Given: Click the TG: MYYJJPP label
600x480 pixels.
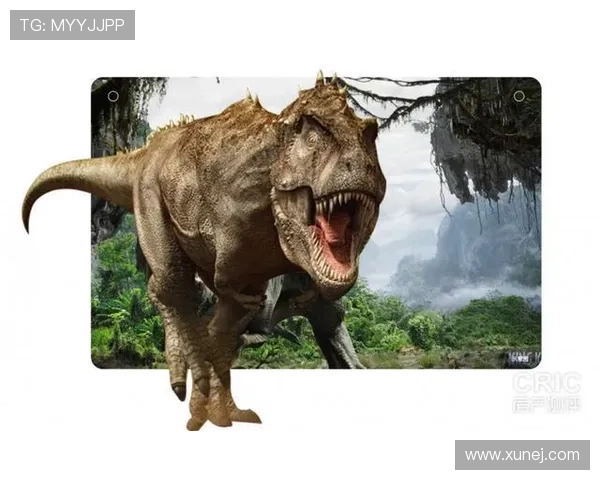Looking at the screenshot, I should [72, 25].
